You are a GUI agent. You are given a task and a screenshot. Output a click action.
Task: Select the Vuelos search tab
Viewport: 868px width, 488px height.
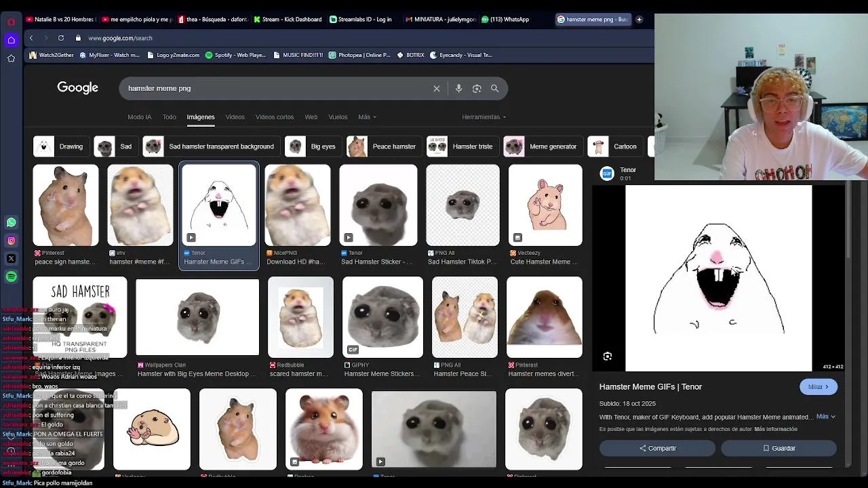[338, 117]
